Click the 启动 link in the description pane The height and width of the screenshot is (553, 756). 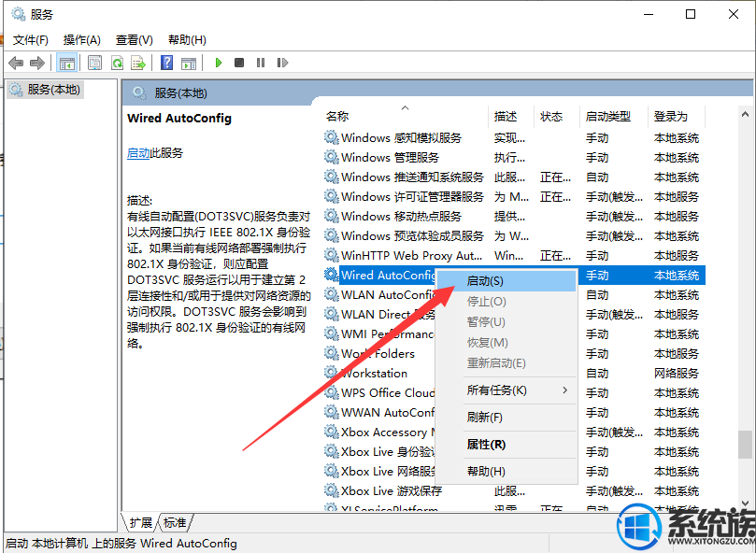point(138,153)
